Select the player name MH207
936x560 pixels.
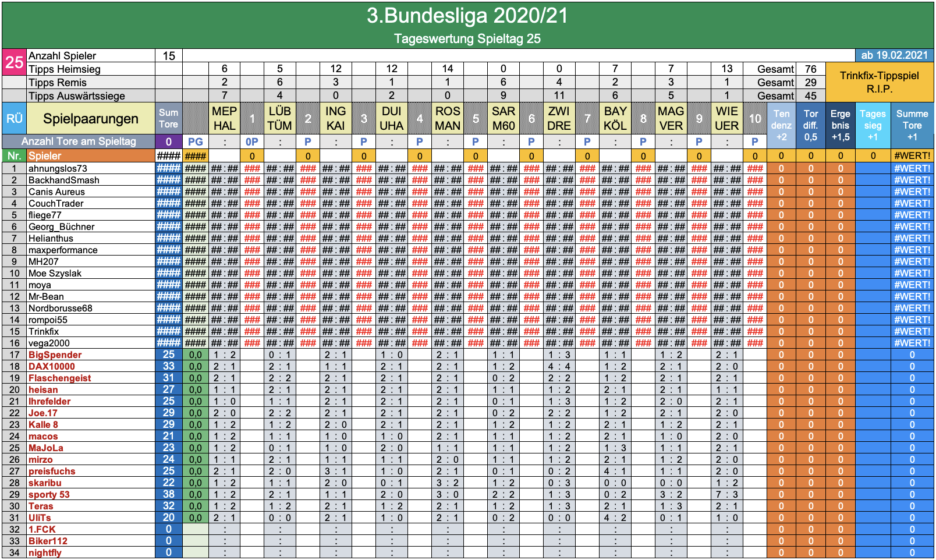[44, 261]
